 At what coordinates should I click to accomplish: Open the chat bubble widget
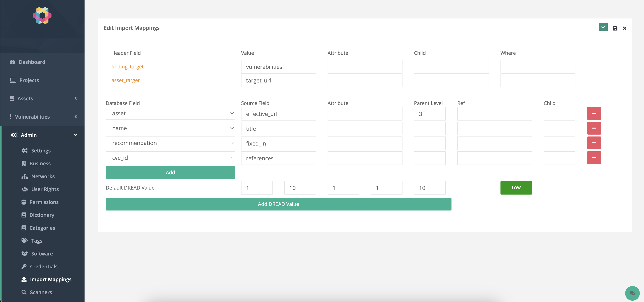click(632, 293)
